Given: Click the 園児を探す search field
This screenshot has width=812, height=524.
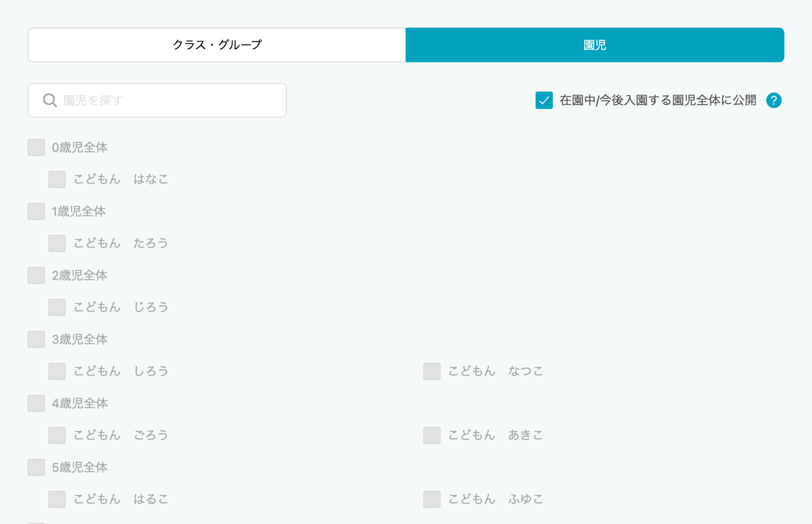Looking at the screenshot, I should click(168, 101).
